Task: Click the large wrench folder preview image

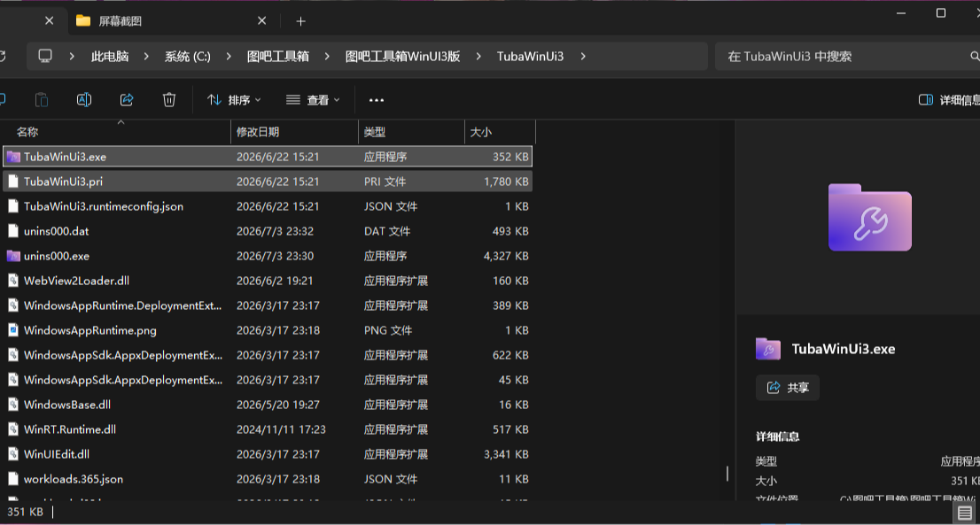Action: 869,217
